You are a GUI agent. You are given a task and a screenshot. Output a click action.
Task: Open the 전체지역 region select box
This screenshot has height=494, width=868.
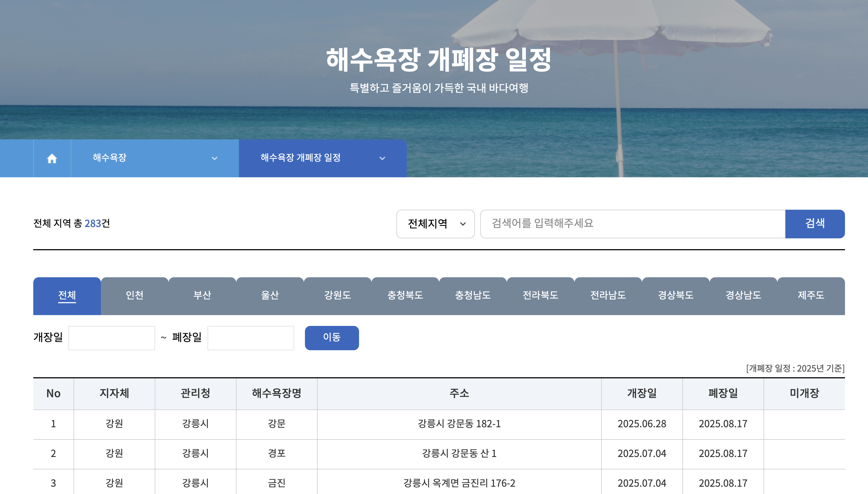click(435, 224)
